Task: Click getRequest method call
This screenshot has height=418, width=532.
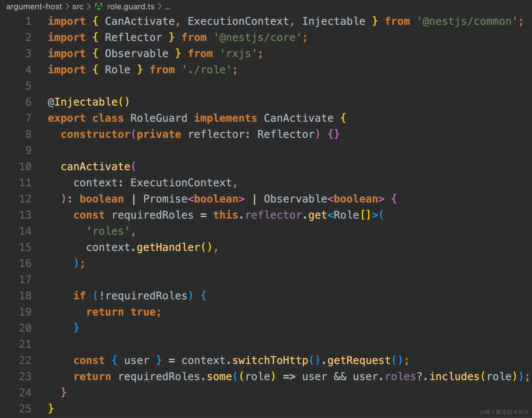Action: tap(359, 360)
